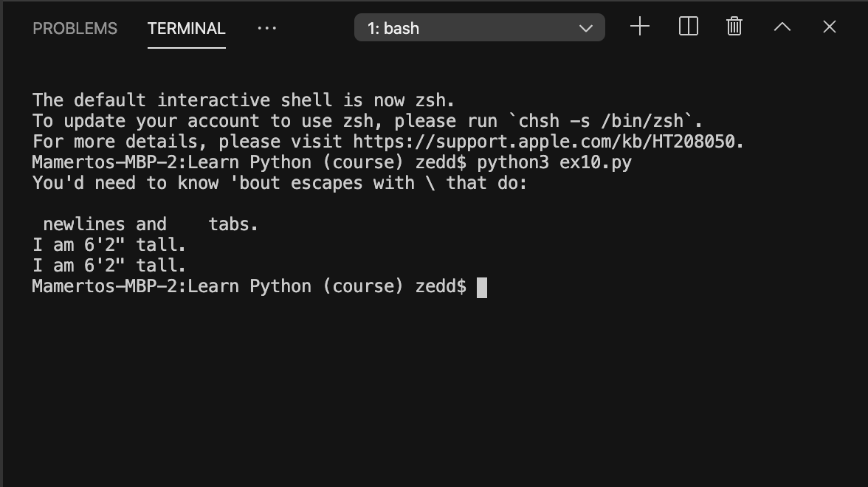Click the trash icon to delete bash session
868x487 pixels.
click(734, 27)
